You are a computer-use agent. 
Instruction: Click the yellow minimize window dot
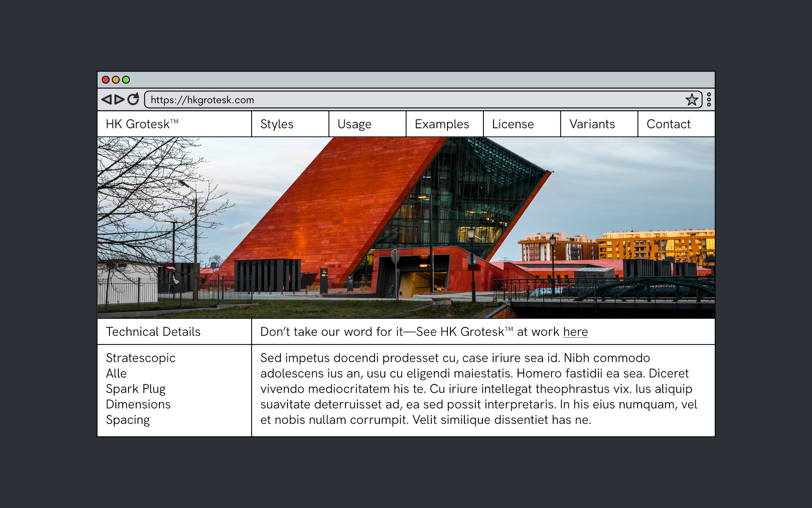point(116,80)
